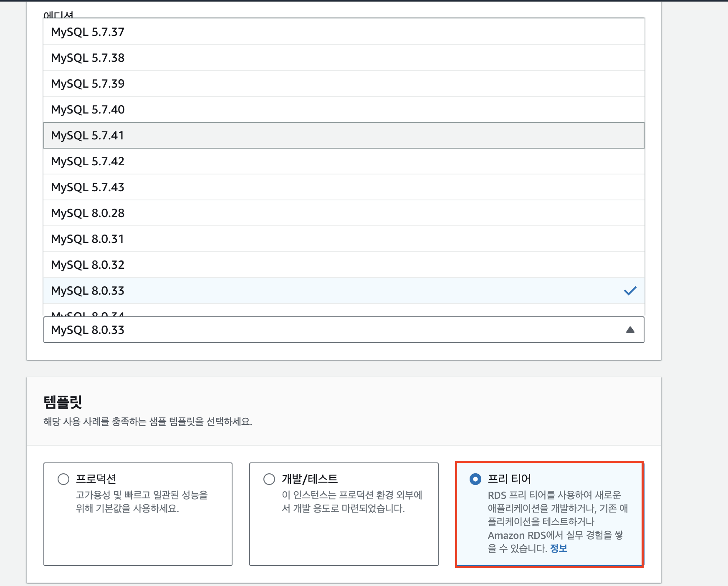Screen dimensions: 728x586
Task: Click the 템플릿 section heading
Action: click(63, 402)
